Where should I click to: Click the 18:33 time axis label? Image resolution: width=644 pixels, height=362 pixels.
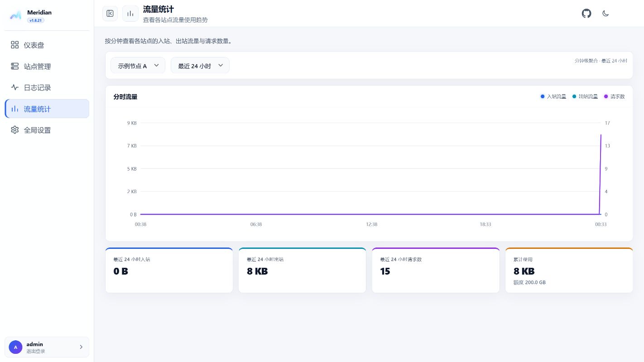pyautogui.click(x=485, y=224)
